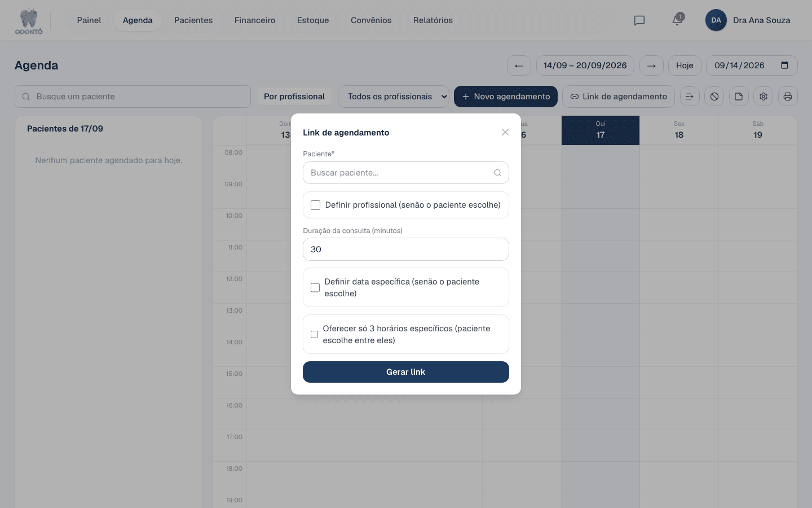Click the document notes icon in toolbar
Screen dimensions: 812x508
(x=739, y=97)
